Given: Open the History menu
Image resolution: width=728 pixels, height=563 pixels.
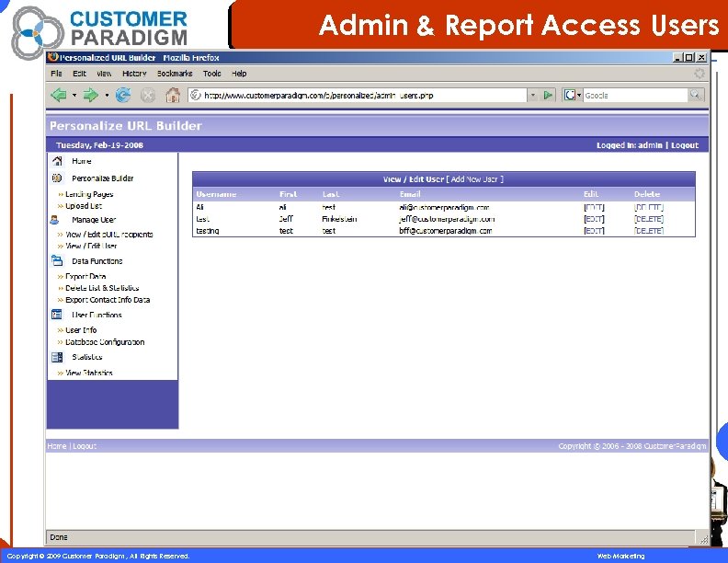Looking at the screenshot, I should coord(134,74).
